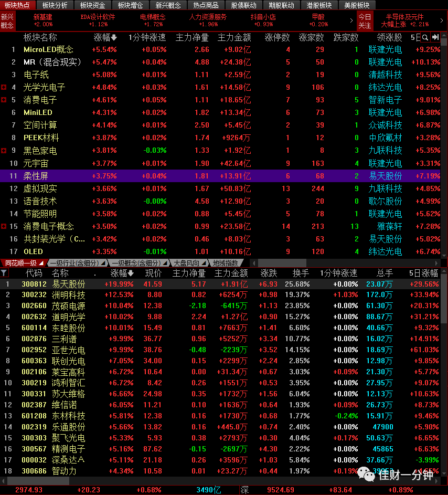Image resolution: width=448 pixels, height=495 pixels.
Task: Open the 抖音小店 concept link
Action: 263,20
